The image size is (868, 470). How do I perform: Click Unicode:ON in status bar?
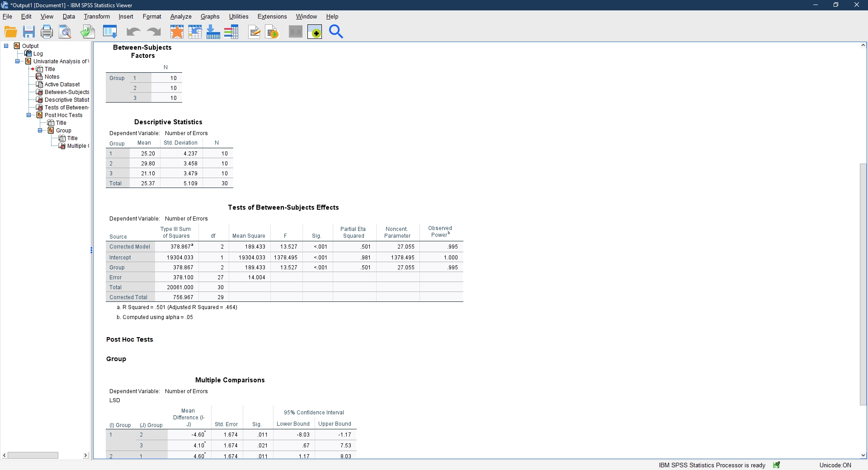pos(835,465)
